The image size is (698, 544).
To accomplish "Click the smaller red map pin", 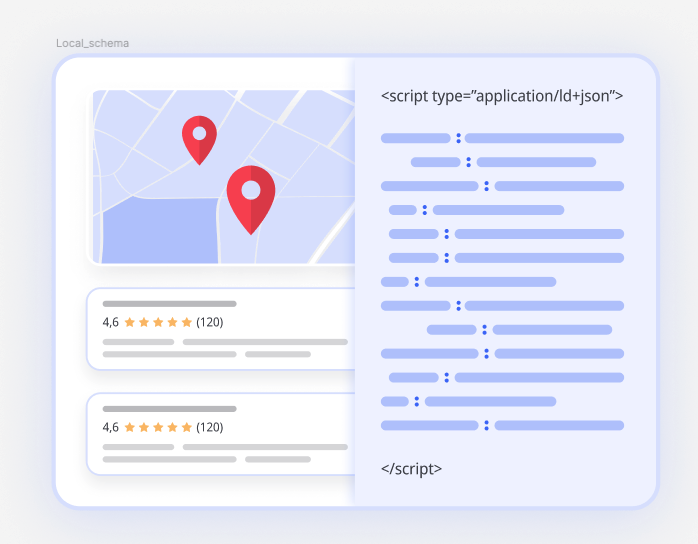I will (199, 140).
